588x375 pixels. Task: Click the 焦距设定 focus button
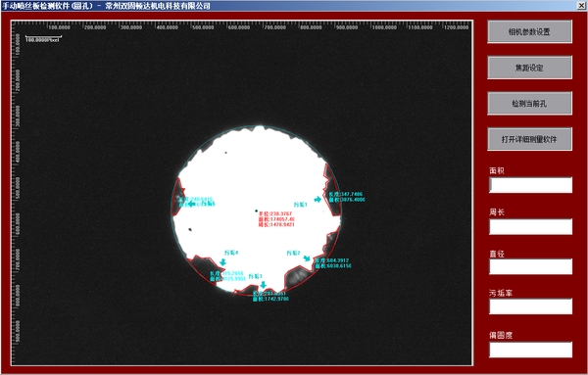tap(529, 68)
